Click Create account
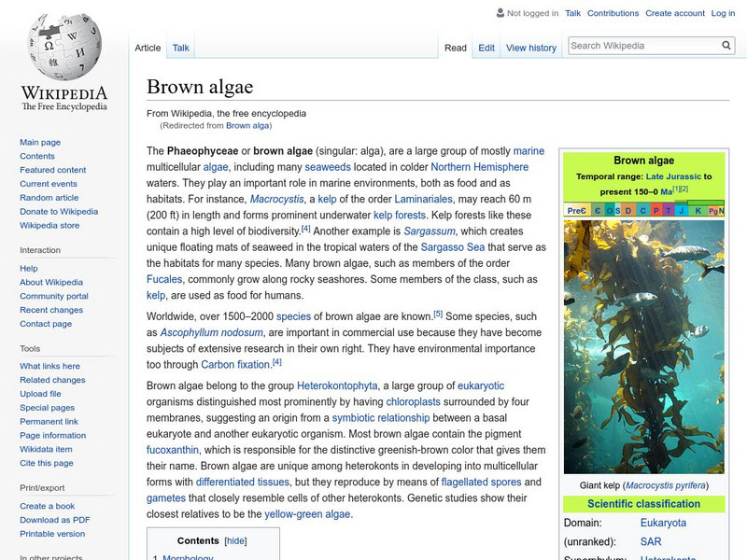This screenshot has width=747, height=560. point(675,13)
